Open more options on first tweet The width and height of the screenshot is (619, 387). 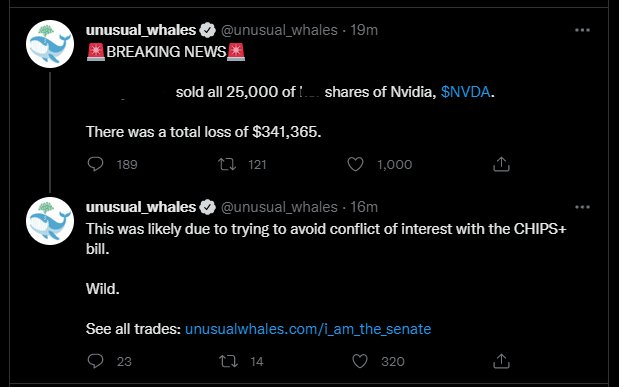[582, 30]
